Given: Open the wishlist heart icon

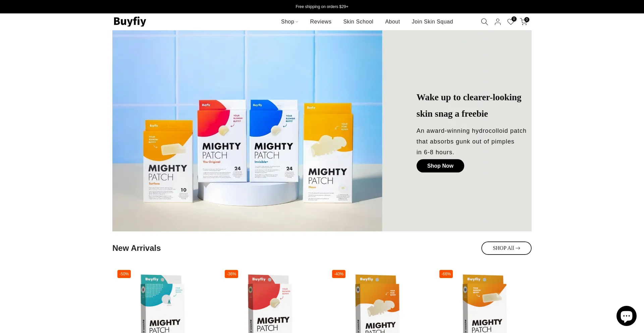Looking at the screenshot, I should (x=511, y=22).
